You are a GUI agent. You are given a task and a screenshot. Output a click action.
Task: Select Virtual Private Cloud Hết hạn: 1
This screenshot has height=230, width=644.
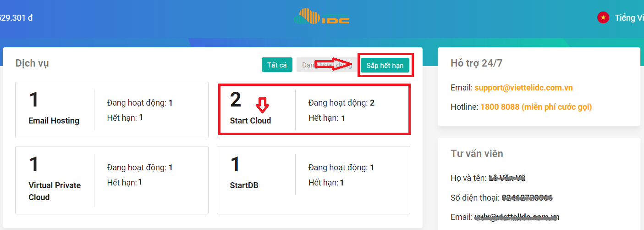click(125, 182)
